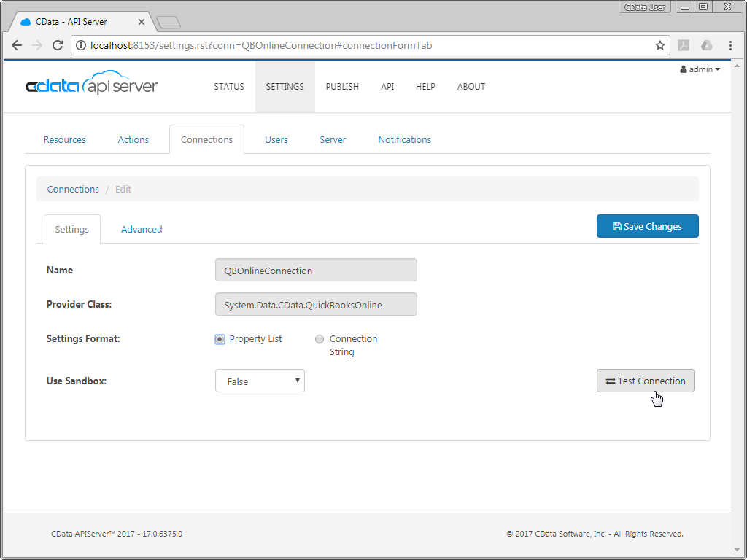The image size is (747, 560).
Task: Open a new browser tab
Action: tap(169, 23)
